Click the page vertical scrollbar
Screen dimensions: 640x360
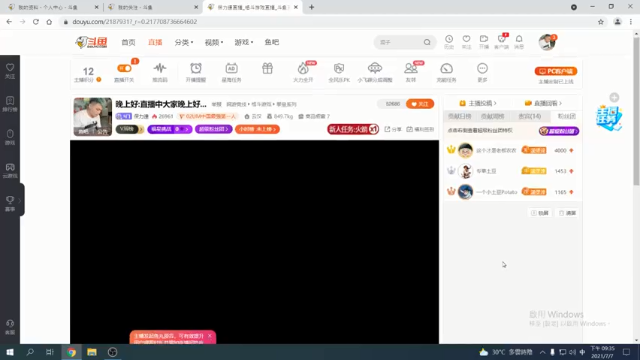tap(636, 110)
